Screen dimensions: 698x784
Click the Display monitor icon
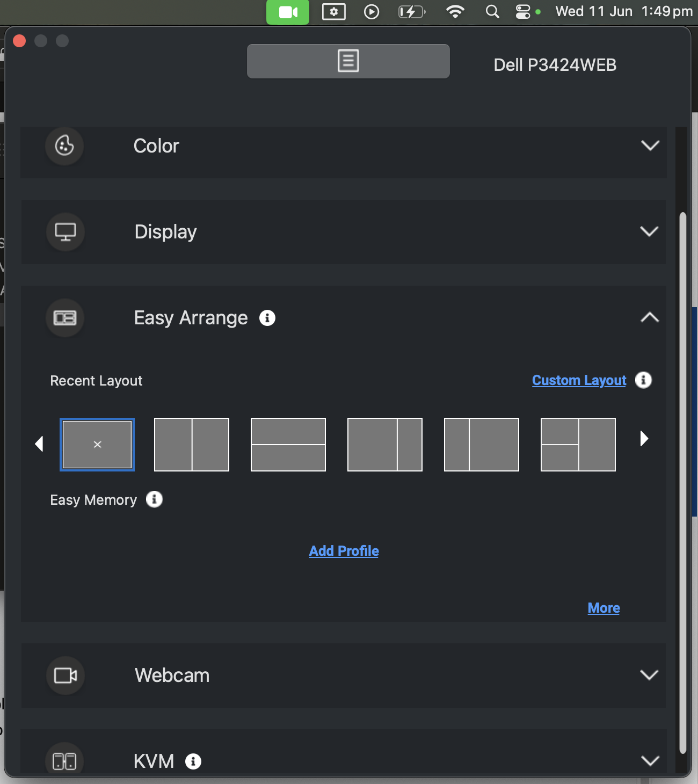tap(66, 232)
